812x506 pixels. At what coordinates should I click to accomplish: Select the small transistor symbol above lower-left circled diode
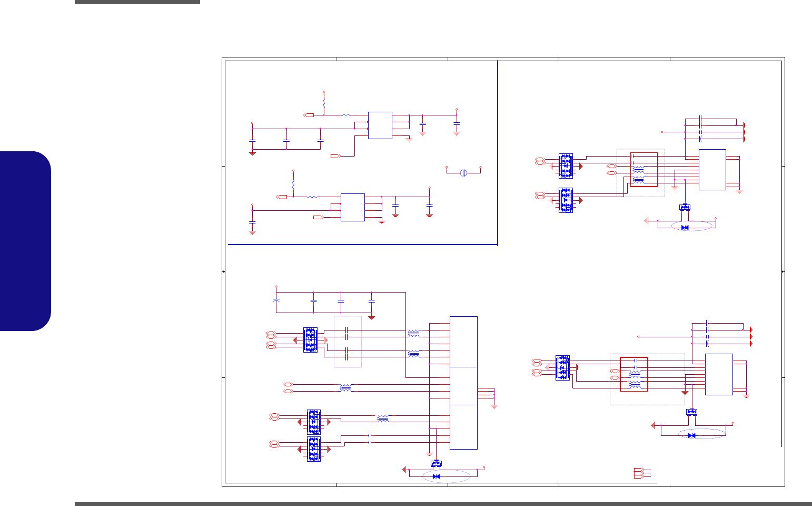coord(436,463)
